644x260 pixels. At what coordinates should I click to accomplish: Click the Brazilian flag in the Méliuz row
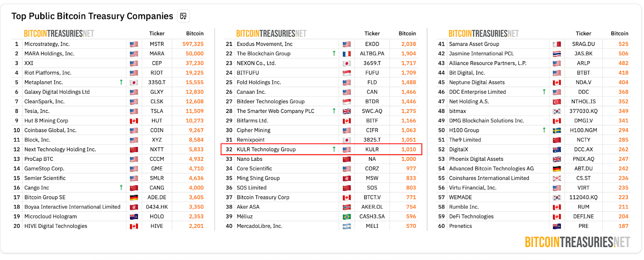[347, 217]
